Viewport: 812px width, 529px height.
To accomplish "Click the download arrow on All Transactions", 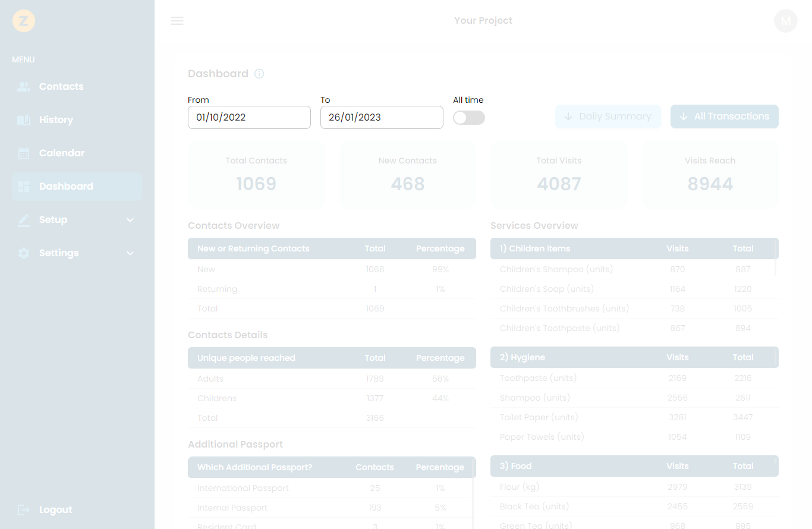I will point(682,116).
